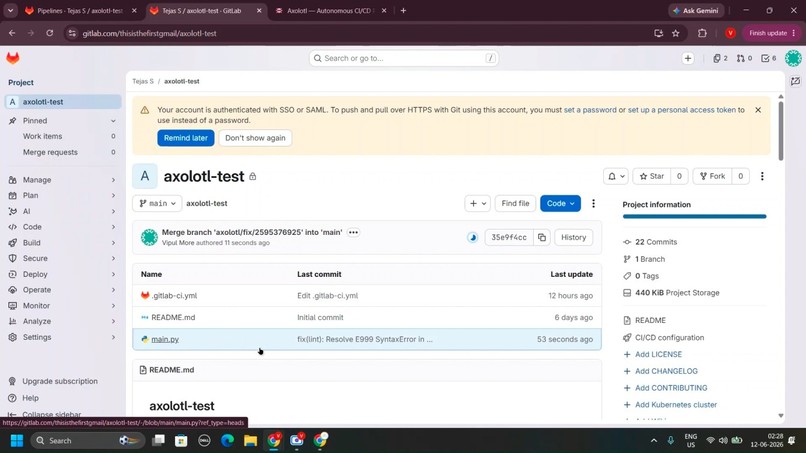Image resolution: width=806 pixels, height=453 pixels.
Task: Expand the Manage sidebar menu
Action: 63,180
